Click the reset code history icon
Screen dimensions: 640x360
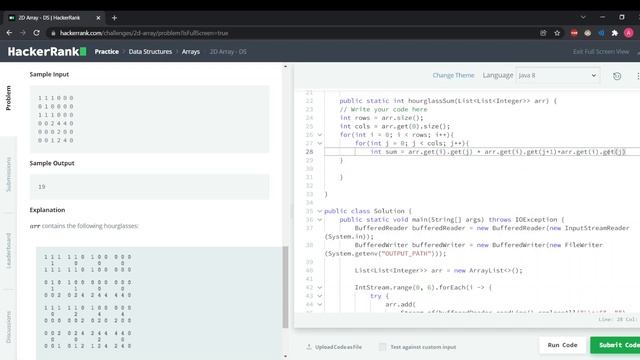617,76
